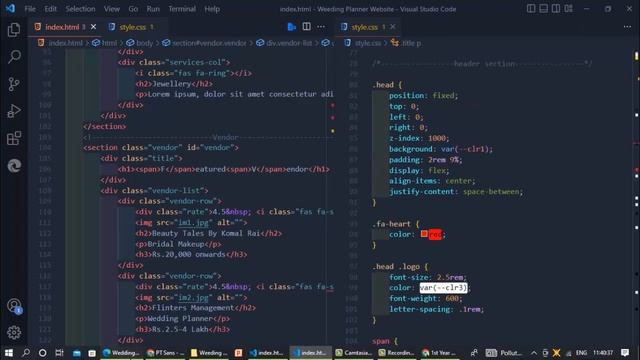This screenshot has width=640, height=360.
Task: Open the Run menu
Action: (153, 9)
